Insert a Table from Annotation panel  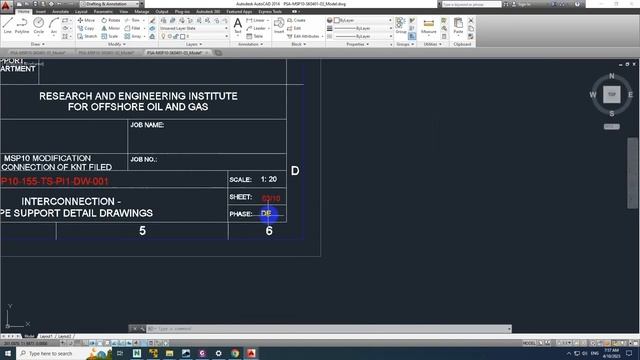pyautogui.click(x=255, y=36)
